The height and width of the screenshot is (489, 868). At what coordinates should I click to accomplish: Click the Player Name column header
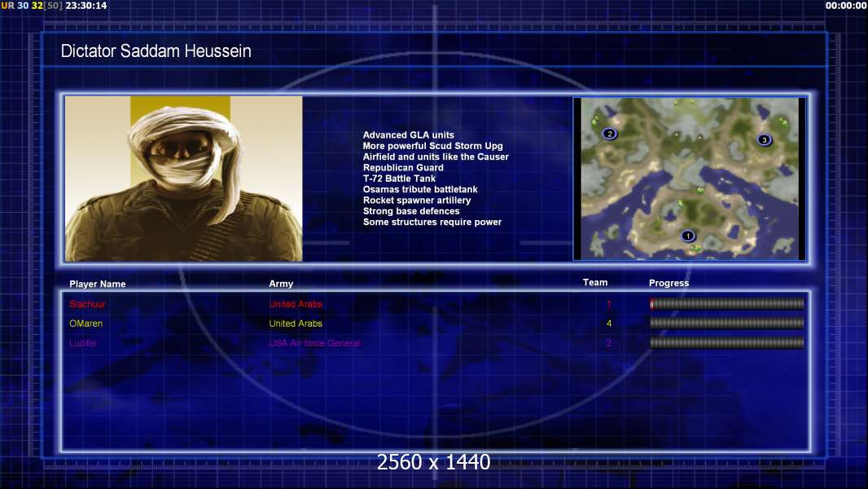[x=98, y=284]
